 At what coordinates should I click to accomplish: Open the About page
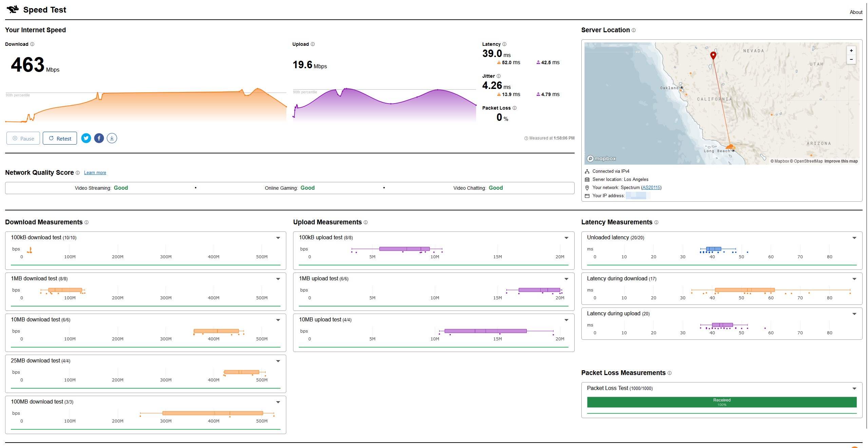[x=856, y=12]
